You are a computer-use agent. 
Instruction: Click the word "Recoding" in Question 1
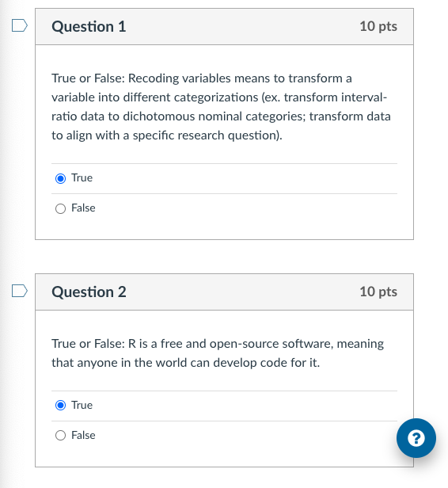154,78
